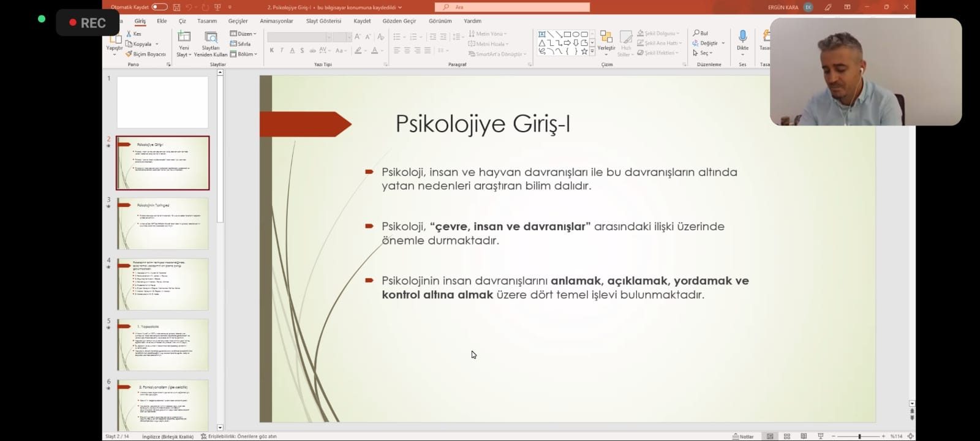The height and width of the screenshot is (441, 980).
Task: Open the Ekle ribbon tab
Action: pyautogui.click(x=162, y=21)
